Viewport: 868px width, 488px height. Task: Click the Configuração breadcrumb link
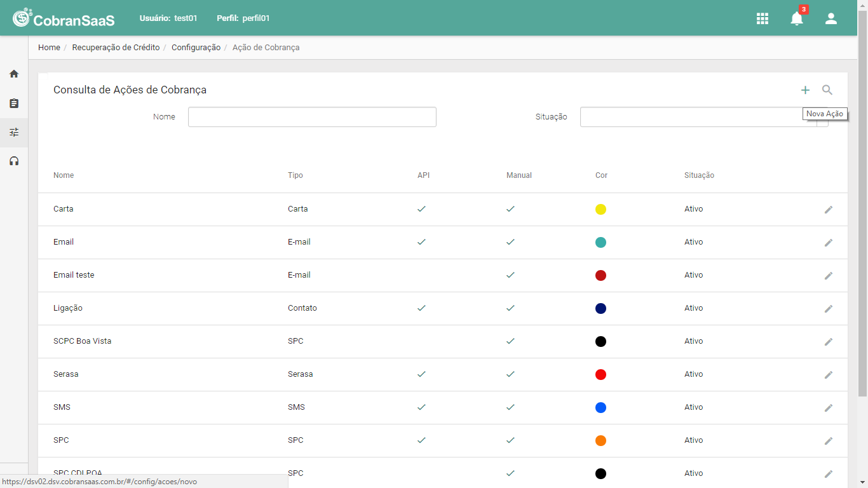[x=196, y=48]
